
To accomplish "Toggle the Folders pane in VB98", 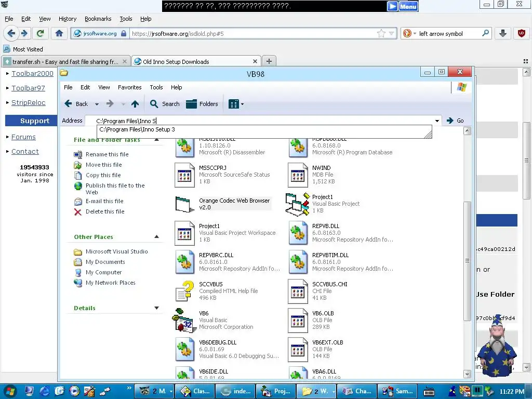I will [202, 104].
